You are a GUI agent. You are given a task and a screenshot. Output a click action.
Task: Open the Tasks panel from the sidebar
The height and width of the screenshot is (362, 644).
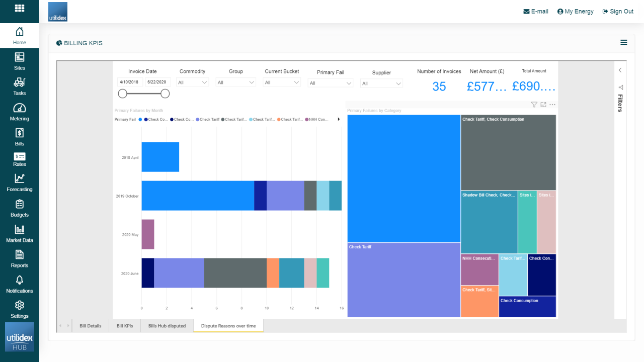[19, 86]
